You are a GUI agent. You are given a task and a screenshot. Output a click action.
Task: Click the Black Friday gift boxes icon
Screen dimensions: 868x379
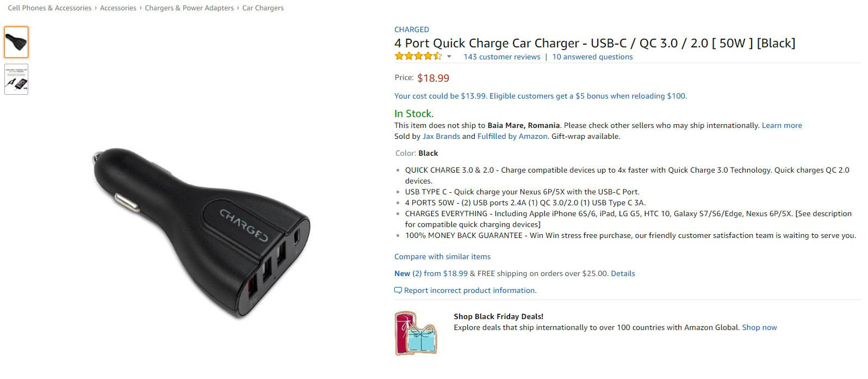416,333
